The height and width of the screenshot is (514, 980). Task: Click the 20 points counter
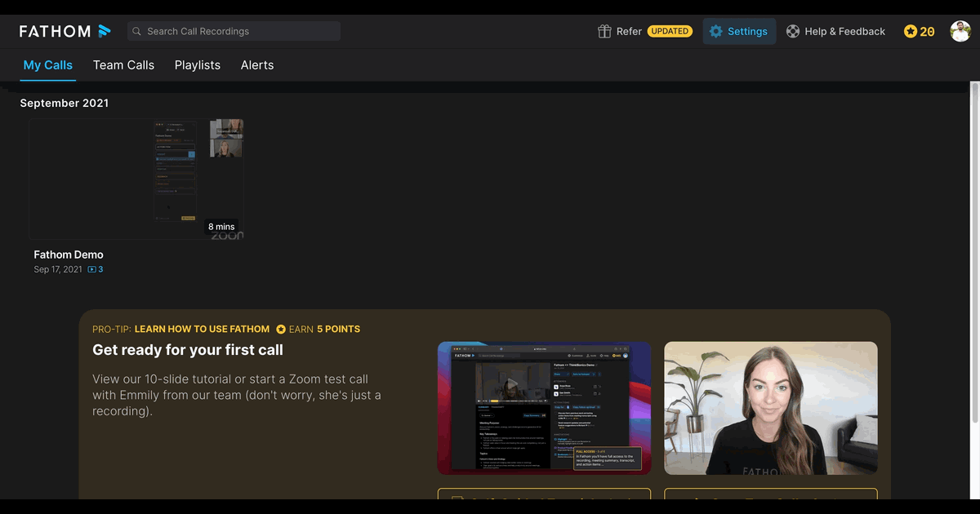927,31
